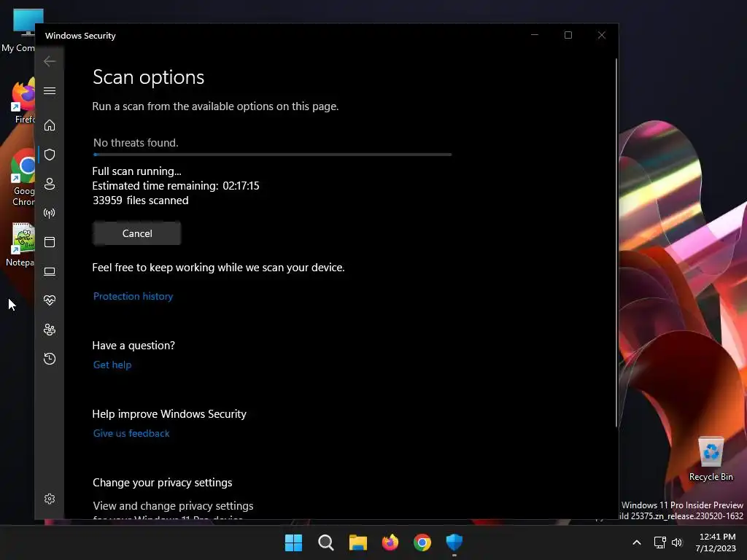Go back with the arrow button
The height and width of the screenshot is (560, 747).
pos(50,61)
